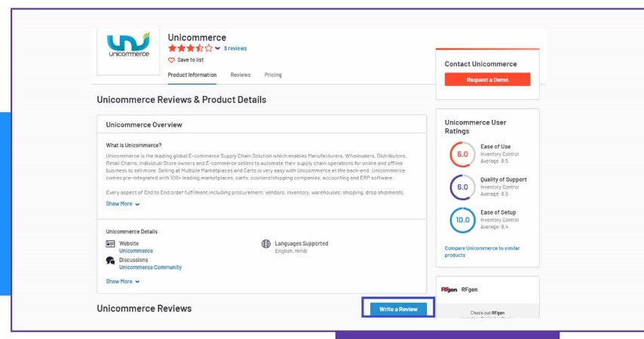Click the Unicommerce product title
Viewport: 644px width, 339px height.
coord(197,38)
